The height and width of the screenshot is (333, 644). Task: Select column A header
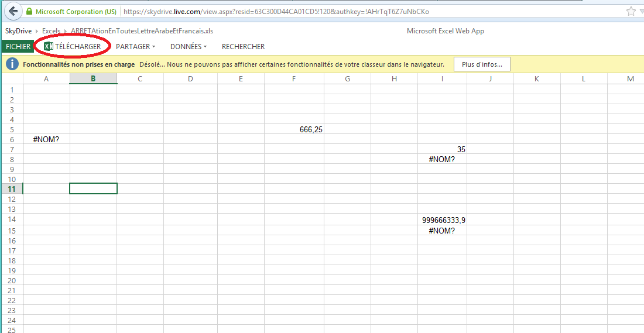[46, 79]
